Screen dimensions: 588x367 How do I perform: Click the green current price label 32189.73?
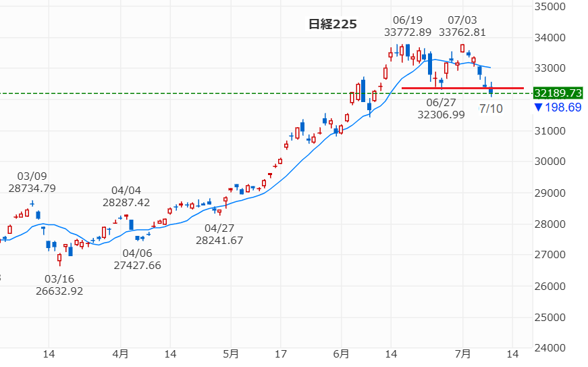click(558, 93)
